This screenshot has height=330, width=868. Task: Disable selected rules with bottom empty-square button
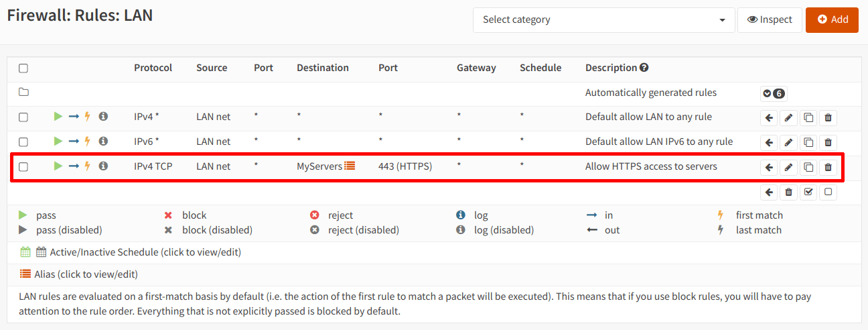point(828,192)
